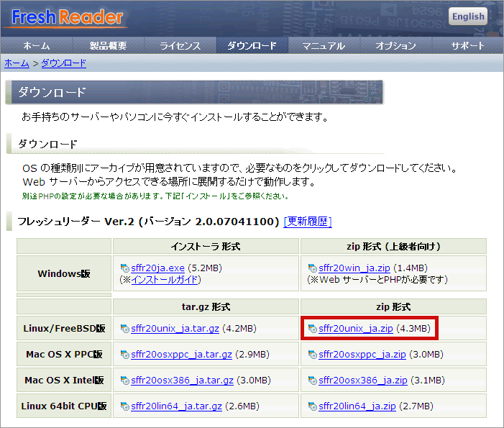Download sffr20osxppc_ja.tar.gz archive
Screen dimensions: 504x428
(182, 355)
